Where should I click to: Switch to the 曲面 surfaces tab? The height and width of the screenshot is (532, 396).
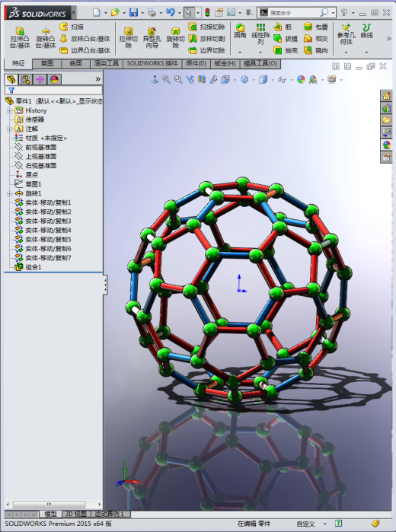tap(75, 63)
